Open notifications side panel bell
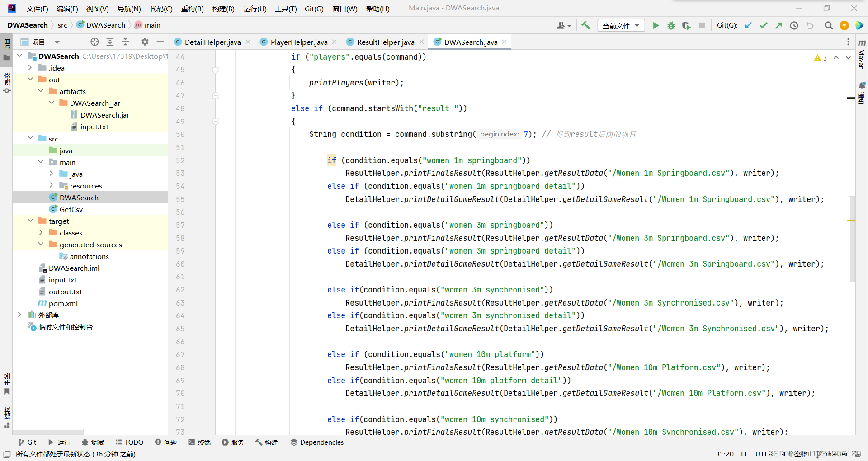 (862, 93)
